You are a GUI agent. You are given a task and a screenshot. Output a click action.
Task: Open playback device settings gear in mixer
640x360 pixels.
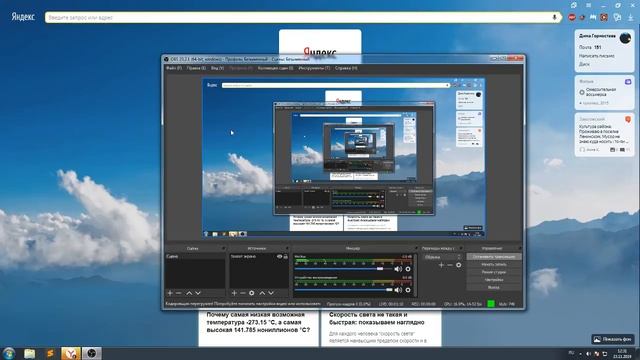pyautogui.click(x=408, y=290)
